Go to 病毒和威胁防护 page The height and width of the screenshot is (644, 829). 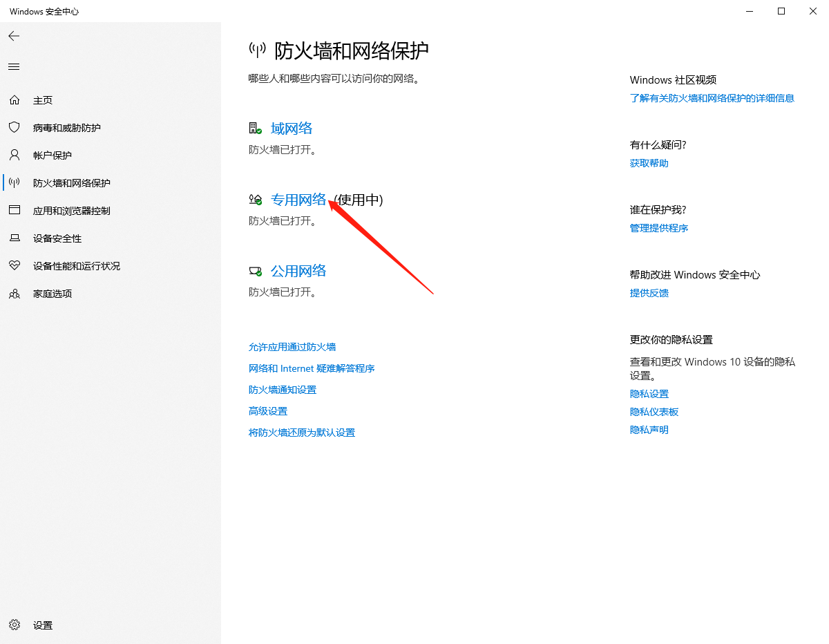67,128
